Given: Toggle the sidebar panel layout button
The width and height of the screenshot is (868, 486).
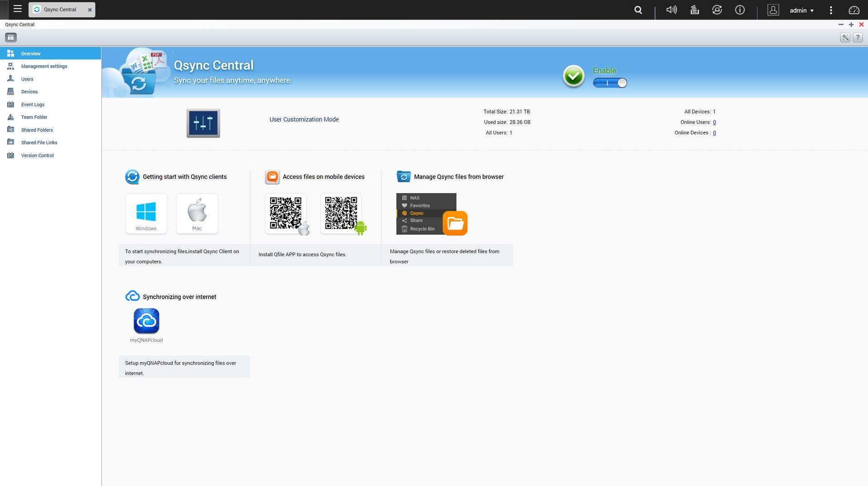Looking at the screenshot, I should [x=11, y=38].
